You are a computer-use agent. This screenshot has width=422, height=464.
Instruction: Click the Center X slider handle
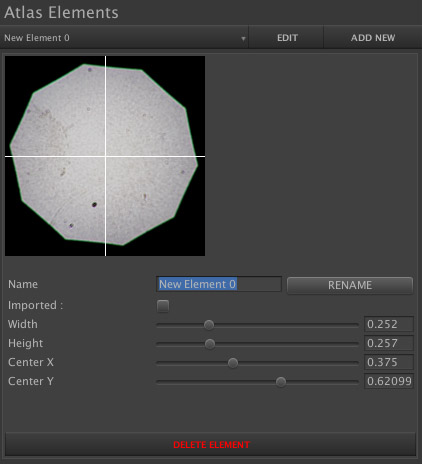233,363
